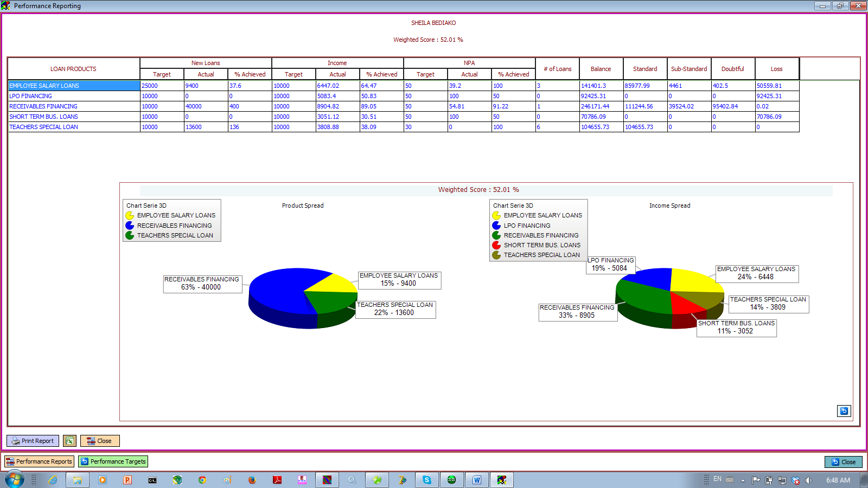Select SHORT TERM BUS. LOANS table row

click(404, 117)
